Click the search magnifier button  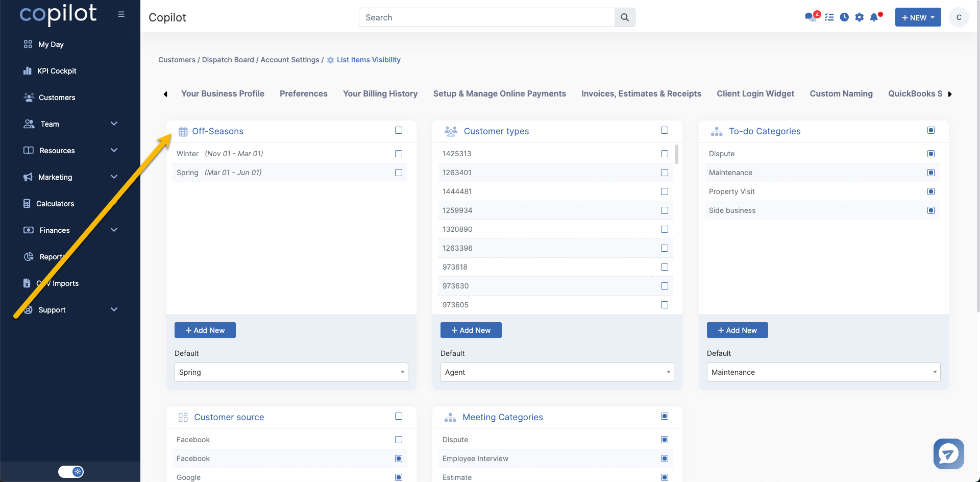pos(625,17)
